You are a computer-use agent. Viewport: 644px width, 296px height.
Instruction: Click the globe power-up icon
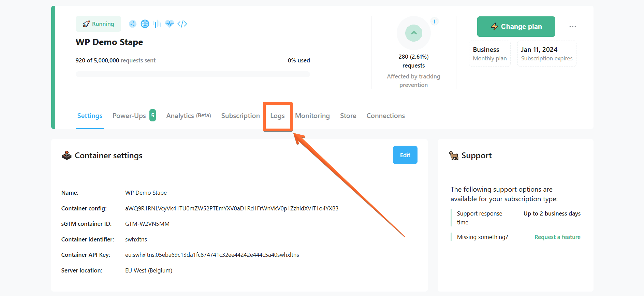click(x=145, y=24)
